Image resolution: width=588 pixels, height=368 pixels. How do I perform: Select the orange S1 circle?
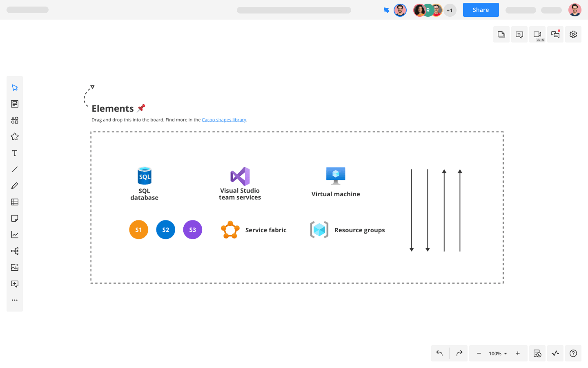tap(139, 230)
